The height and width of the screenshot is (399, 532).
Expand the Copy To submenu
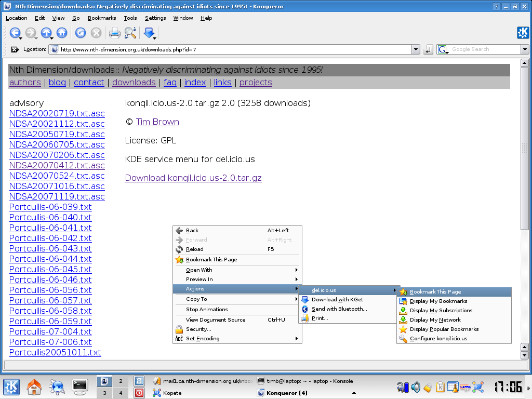tap(237, 299)
